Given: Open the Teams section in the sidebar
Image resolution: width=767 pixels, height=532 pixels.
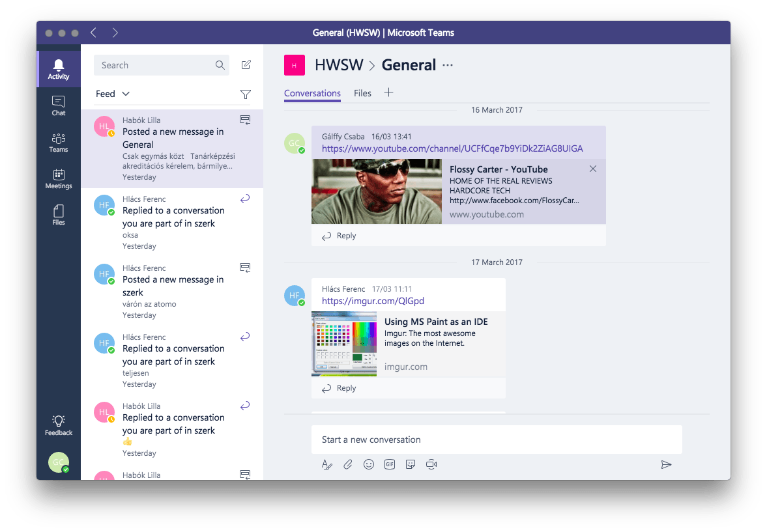Looking at the screenshot, I should [59, 143].
